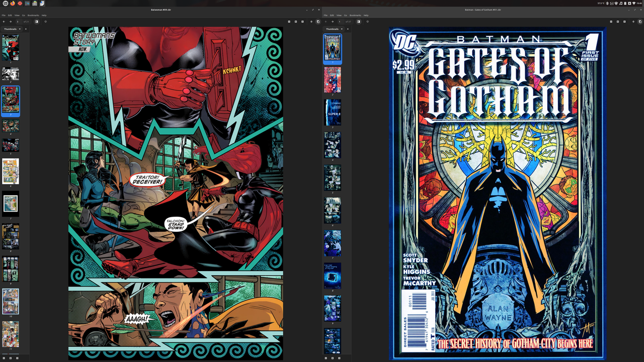The width and height of the screenshot is (644, 362).
Task: Open Help menu in Batwoman window
Action: coord(44,16)
